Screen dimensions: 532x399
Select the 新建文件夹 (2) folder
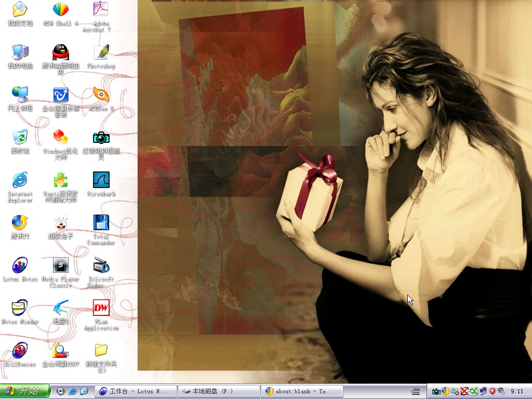click(101, 357)
